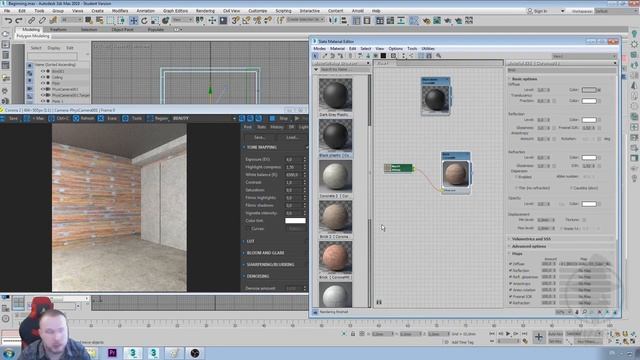
Task: Expand Volumetrics and SSS rollout
Action: [531, 239]
